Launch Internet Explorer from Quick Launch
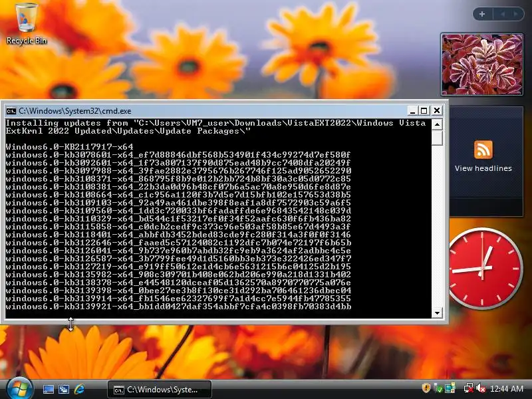 79,390
